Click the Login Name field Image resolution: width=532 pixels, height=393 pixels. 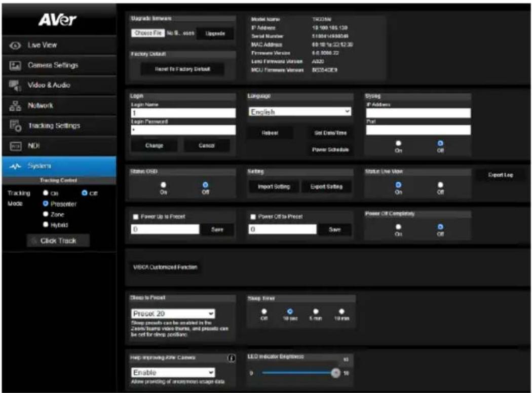click(183, 113)
